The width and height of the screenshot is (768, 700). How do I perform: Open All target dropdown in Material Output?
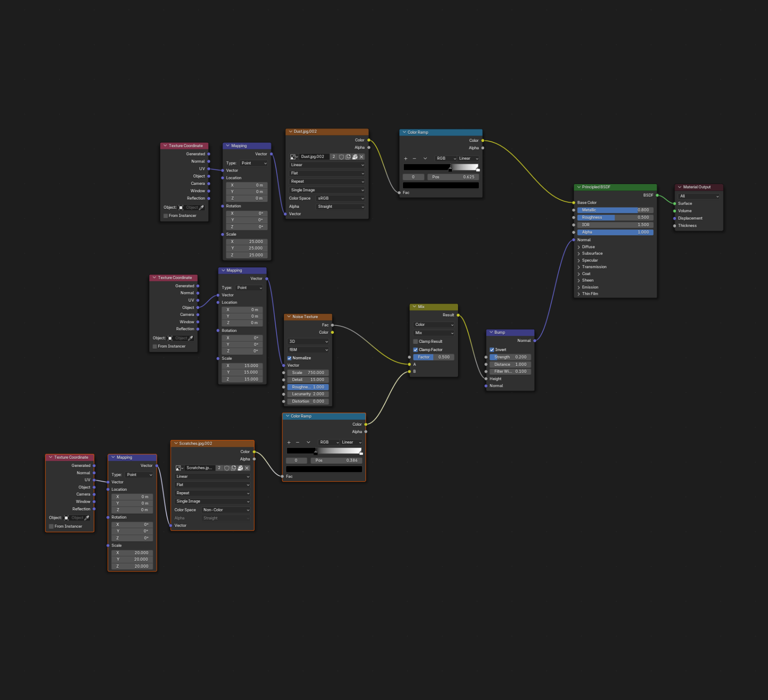pyautogui.click(x=699, y=196)
